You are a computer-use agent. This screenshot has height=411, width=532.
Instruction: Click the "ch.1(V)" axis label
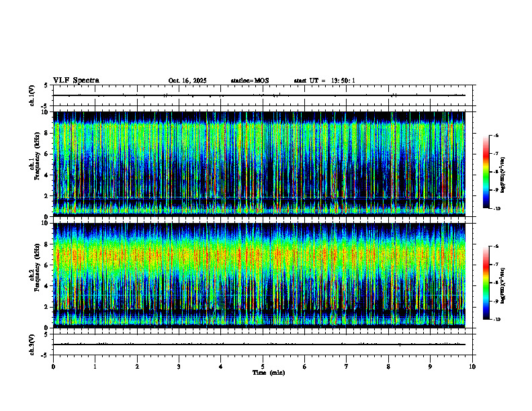coord(32,95)
